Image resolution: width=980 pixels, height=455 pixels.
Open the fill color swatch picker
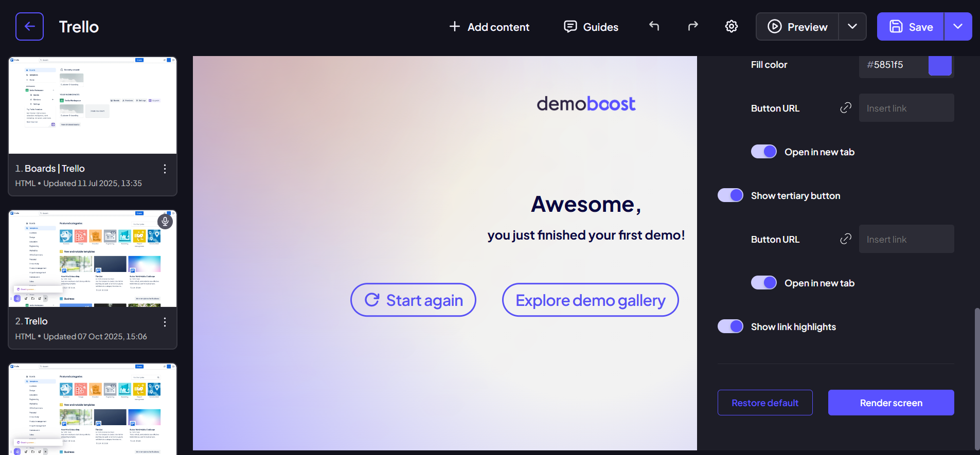click(x=940, y=65)
